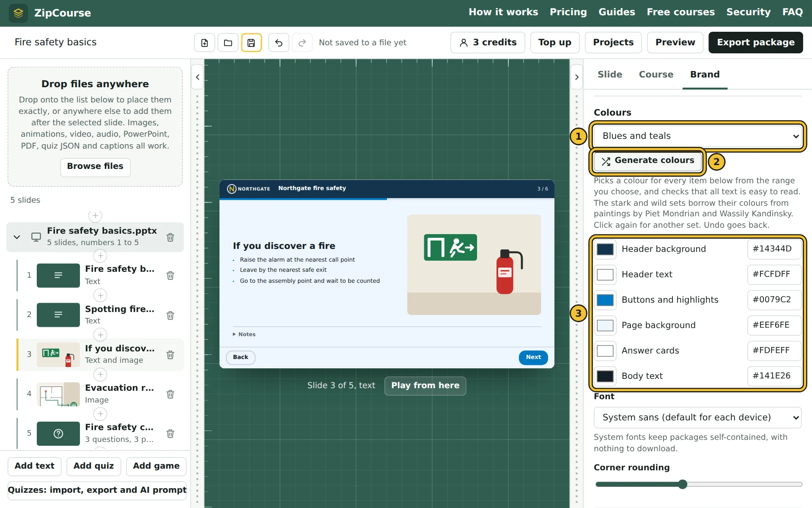Insert a slide above the pptx group
The height and width of the screenshot is (508, 812).
tap(95, 215)
